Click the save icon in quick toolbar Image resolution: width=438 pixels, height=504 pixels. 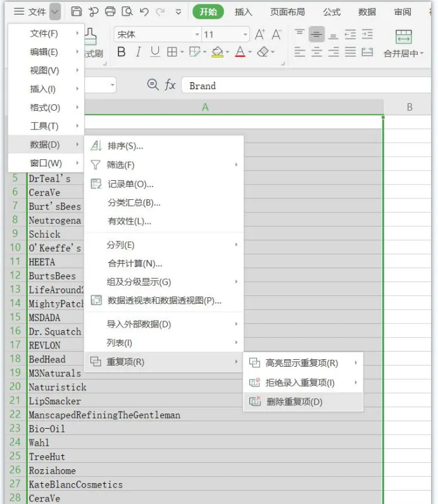click(77, 11)
